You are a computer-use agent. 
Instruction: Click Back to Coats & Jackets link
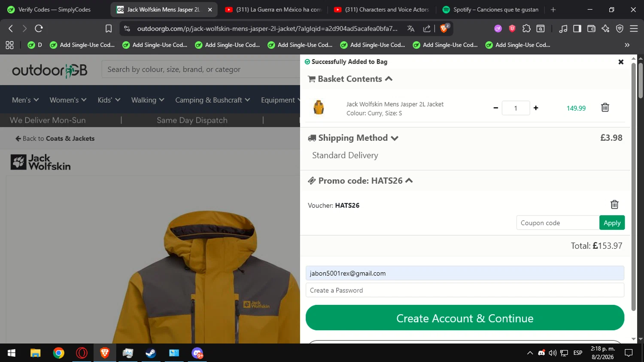pyautogui.click(x=55, y=138)
